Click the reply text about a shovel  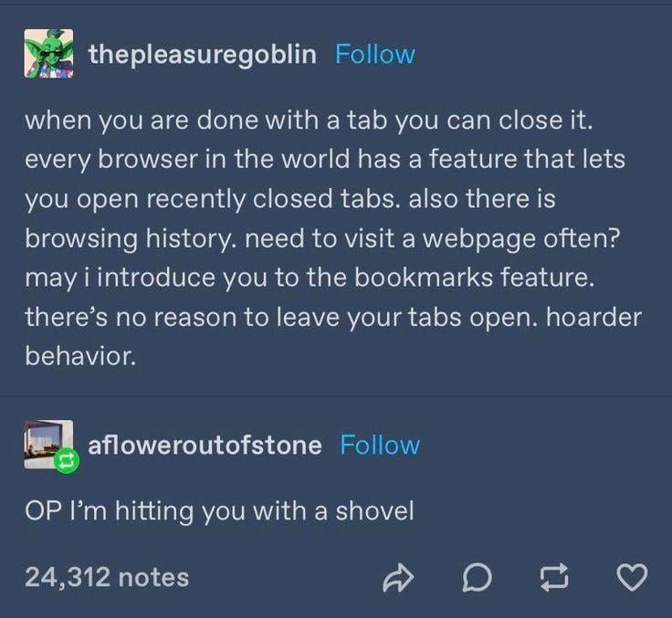coord(219,511)
